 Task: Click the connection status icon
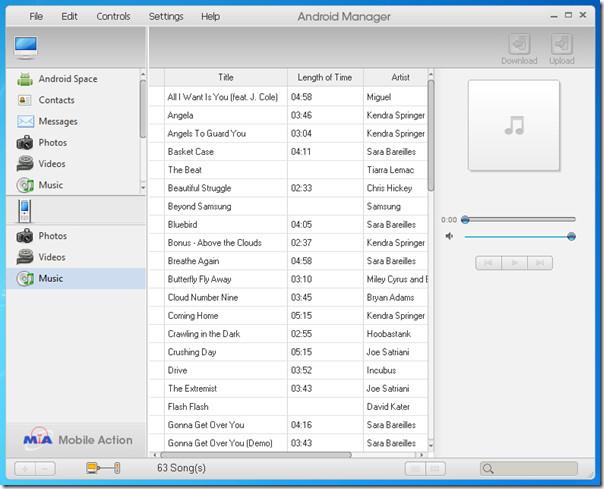click(x=103, y=468)
